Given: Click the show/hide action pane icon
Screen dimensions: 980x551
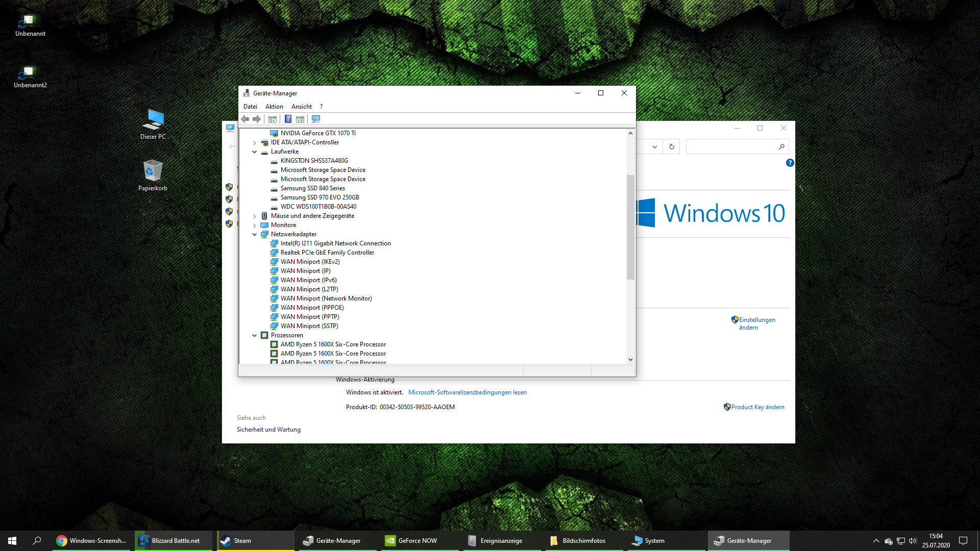Looking at the screenshot, I should (x=300, y=119).
